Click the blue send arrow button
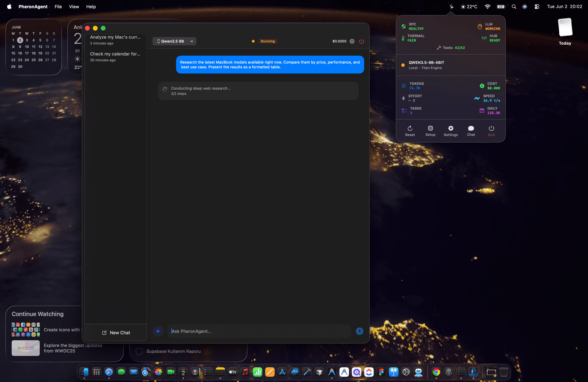This screenshot has height=382, width=588. (x=359, y=331)
